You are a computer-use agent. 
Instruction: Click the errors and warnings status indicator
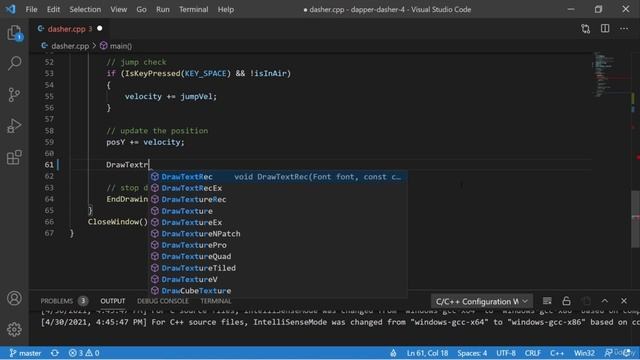[84, 353]
